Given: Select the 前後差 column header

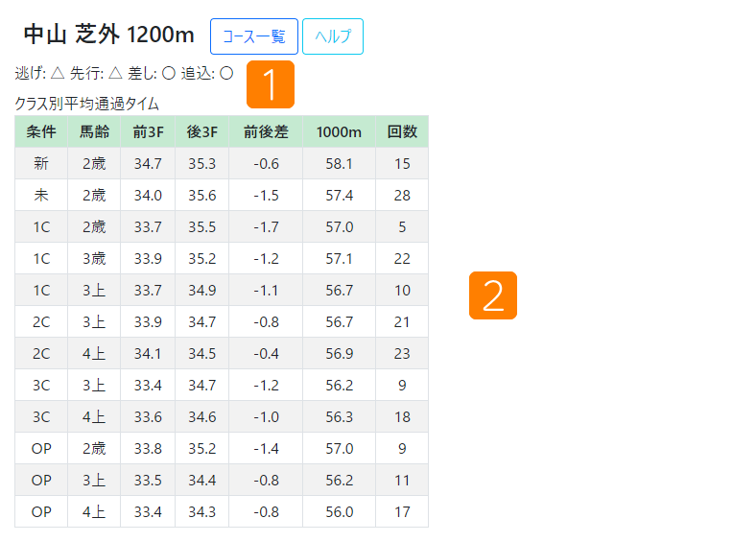Looking at the screenshot, I should [x=266, y=131].
